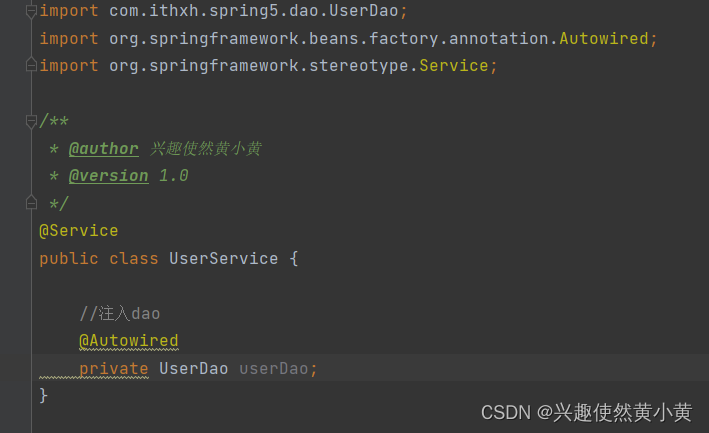Screen dimensions: 709x433
Task: Click the fold end marker at comment close
Action: pos(31,202)
